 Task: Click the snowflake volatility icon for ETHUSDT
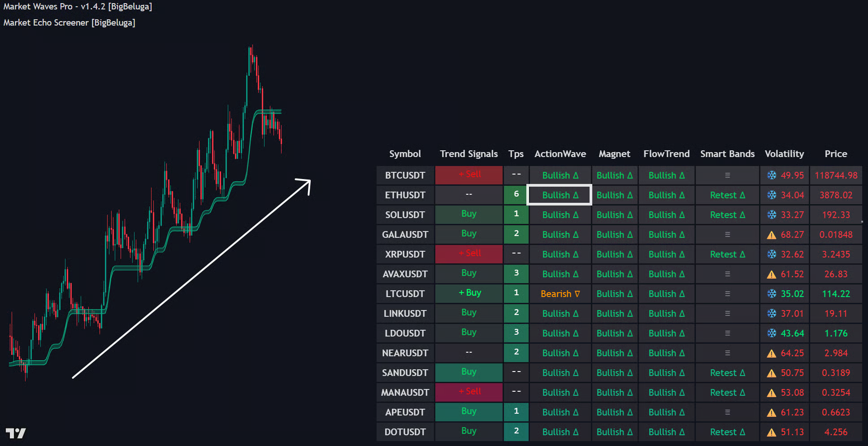(x=772, y=195)
